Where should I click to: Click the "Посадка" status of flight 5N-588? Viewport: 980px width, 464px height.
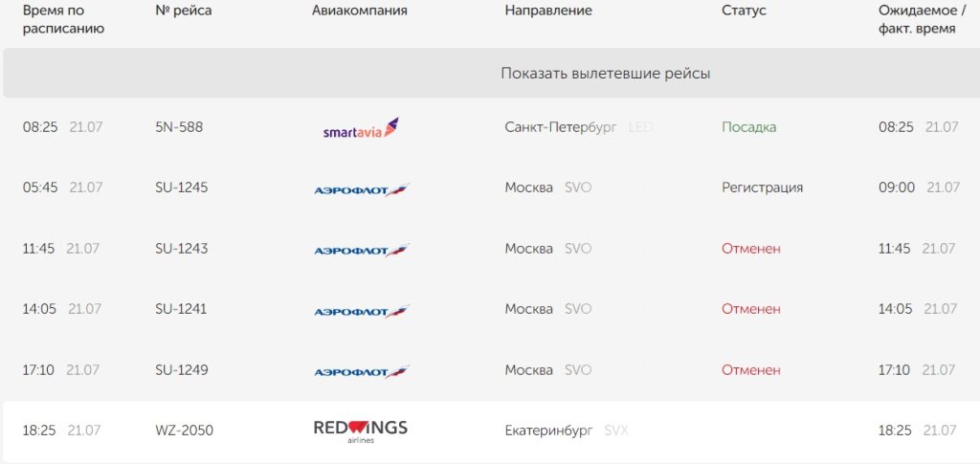click(x=748, y=127)
